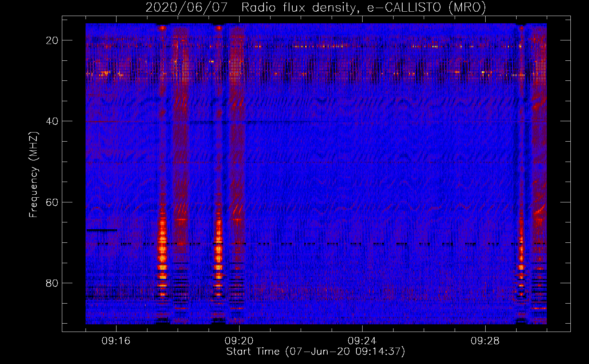Click the 20 MHz frequency tick label
Viewport: 589px width, 364px height.
52,40
